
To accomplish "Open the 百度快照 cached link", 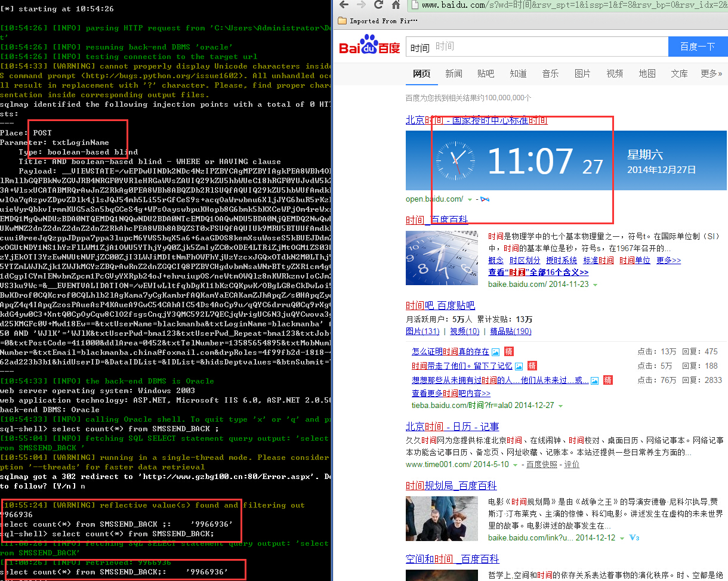I will pyautogui.click(x=542, y=464).
